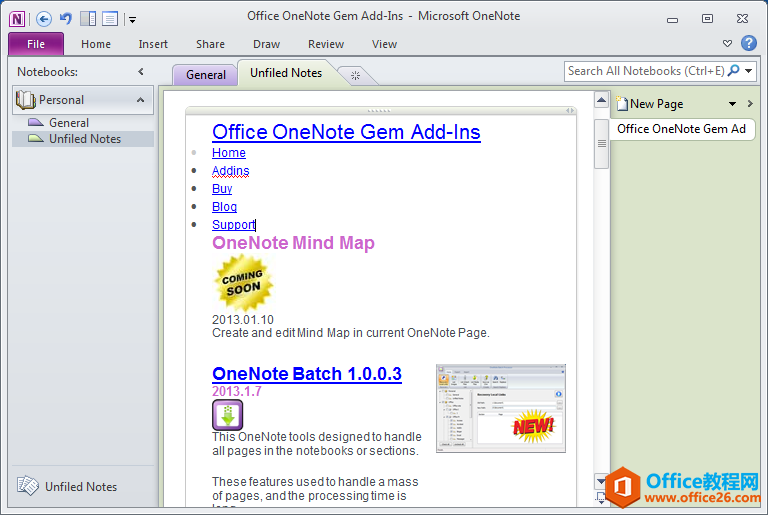Click the Undo icon in quick access toolbar

click(65, 18)
